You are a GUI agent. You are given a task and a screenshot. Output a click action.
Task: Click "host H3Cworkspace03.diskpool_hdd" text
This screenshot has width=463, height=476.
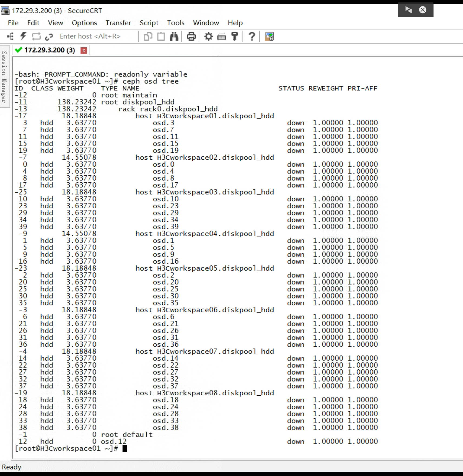tap(205, 192)
